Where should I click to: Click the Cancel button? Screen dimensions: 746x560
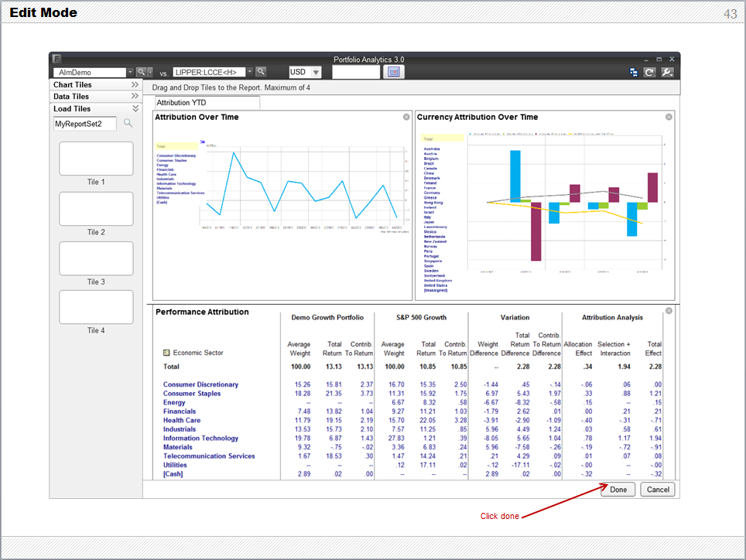[x=658, y=489]
